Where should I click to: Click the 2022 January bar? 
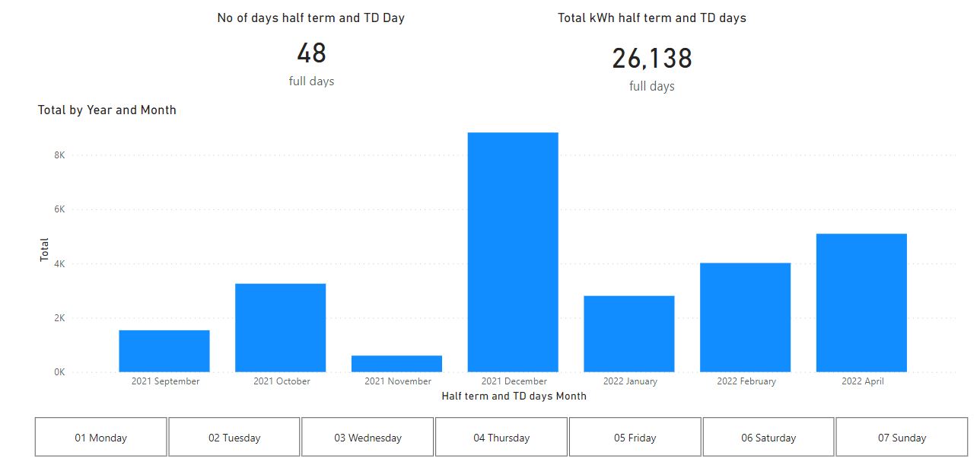tap(629, 334)
